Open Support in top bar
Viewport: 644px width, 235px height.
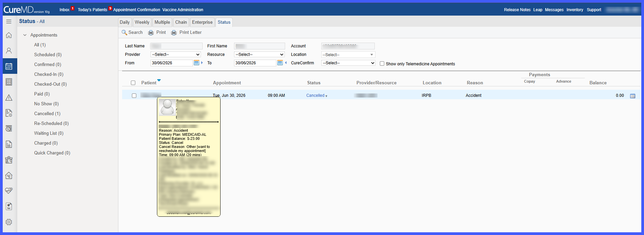594,10
